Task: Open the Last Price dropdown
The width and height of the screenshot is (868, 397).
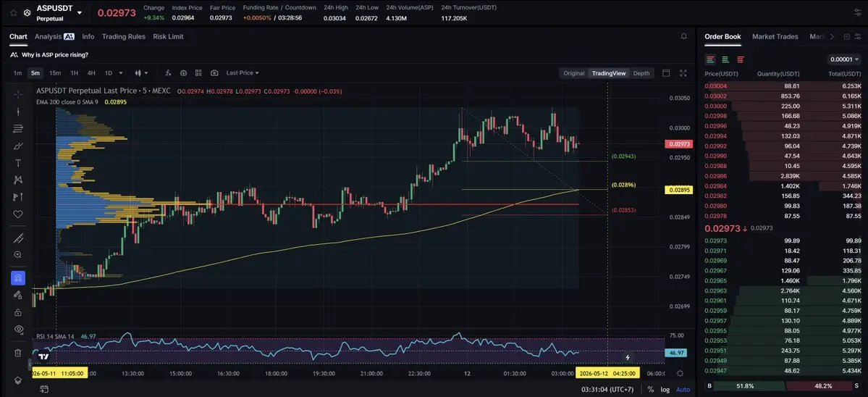Action: click(243, 73)
